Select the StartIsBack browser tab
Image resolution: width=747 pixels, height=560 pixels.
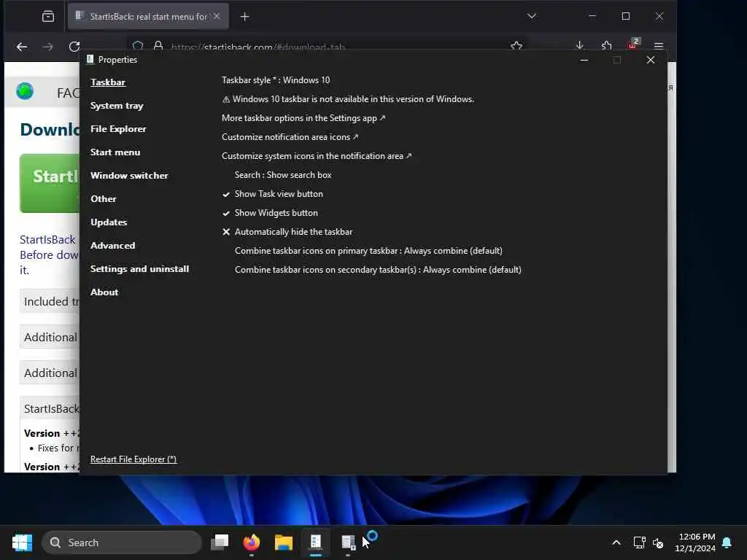click(148, 16)
